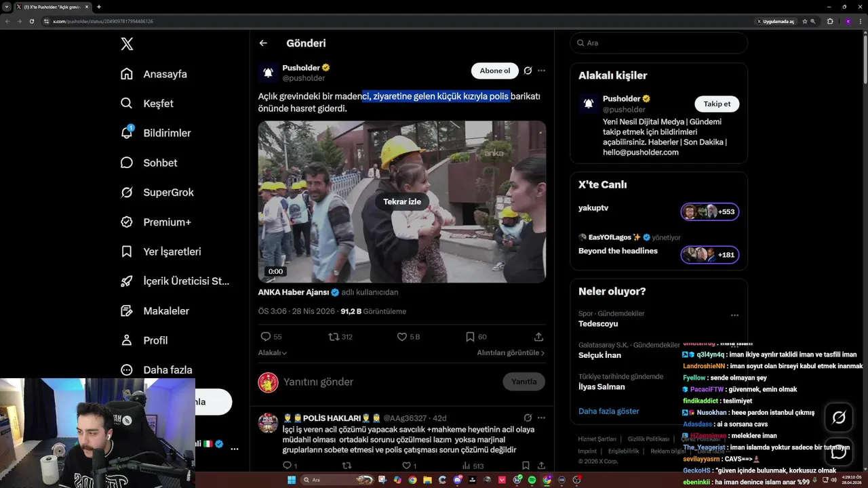Screen dimensions: 868x488
Task: Click the reply icon with 55
Action: point(271,336)
